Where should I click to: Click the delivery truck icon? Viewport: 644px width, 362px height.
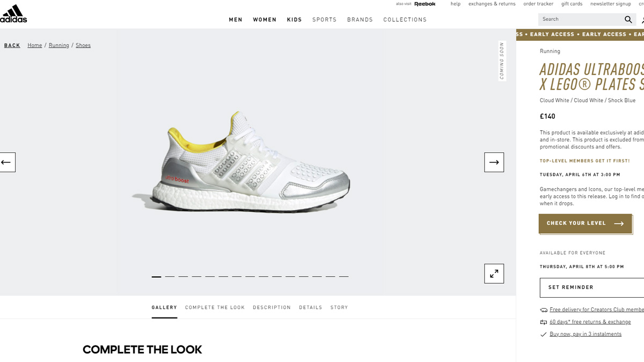pyautogui.click(x=544, y=310)
